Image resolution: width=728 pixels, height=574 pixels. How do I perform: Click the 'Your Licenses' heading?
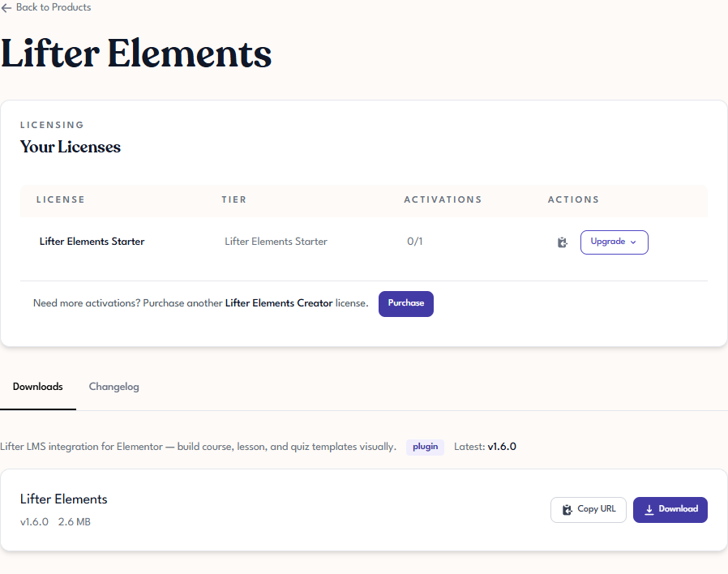[x=70, y=147]
